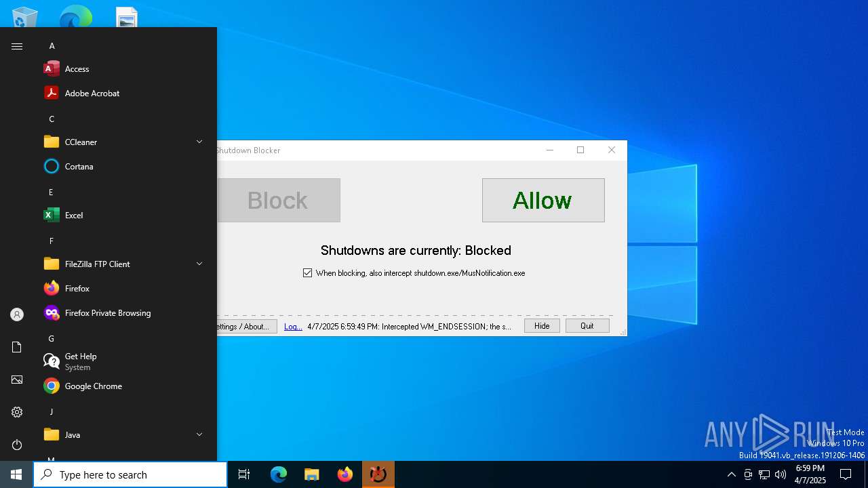This screenshot has height=488, width=868.
Task: Open Settings gear in Start sidebar
Action: [x=17, y=412]
